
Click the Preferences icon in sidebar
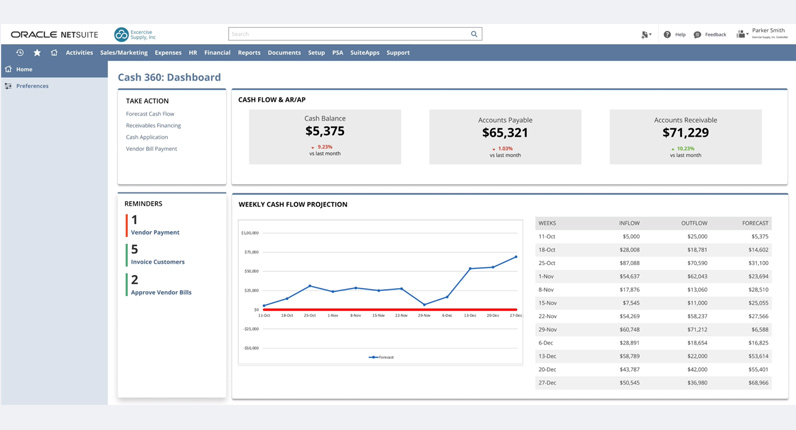click(x=9, y=86)
